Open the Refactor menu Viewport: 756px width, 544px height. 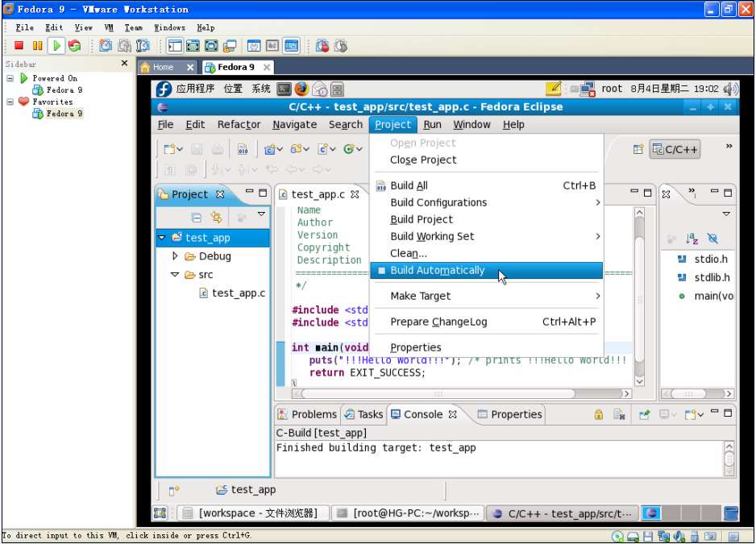(x=239, y=124)
